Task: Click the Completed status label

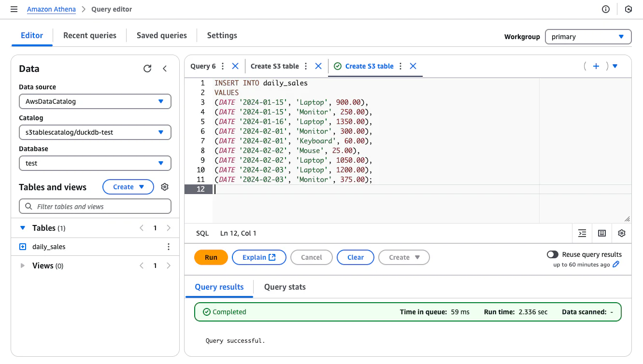Action: [x=229, y=312]
